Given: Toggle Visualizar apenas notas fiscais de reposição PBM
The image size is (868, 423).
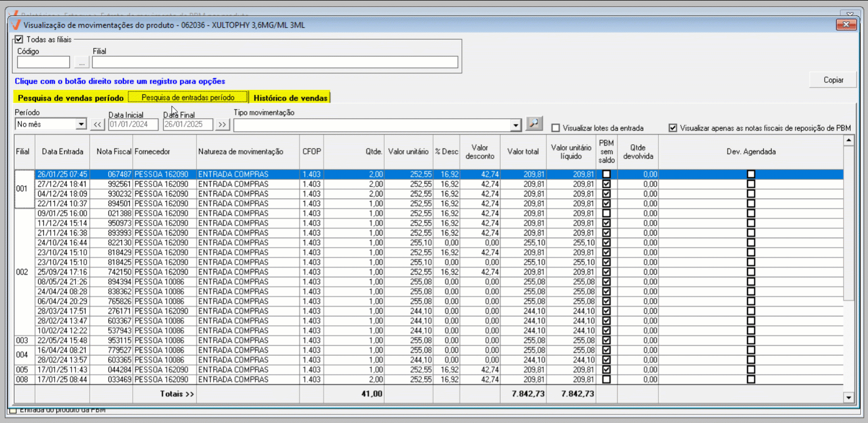Looking at the screenshot, I should tap(673, 128).
